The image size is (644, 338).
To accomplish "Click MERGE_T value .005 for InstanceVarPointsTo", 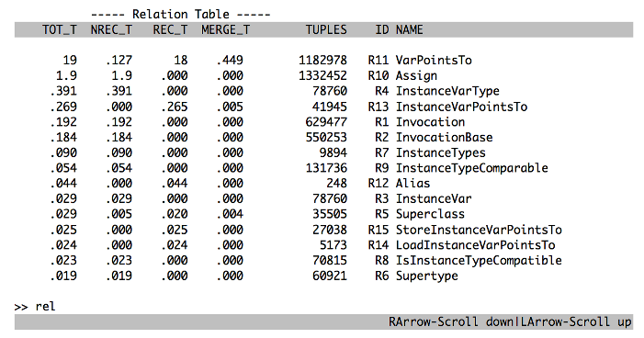I will tap(230, 107).
